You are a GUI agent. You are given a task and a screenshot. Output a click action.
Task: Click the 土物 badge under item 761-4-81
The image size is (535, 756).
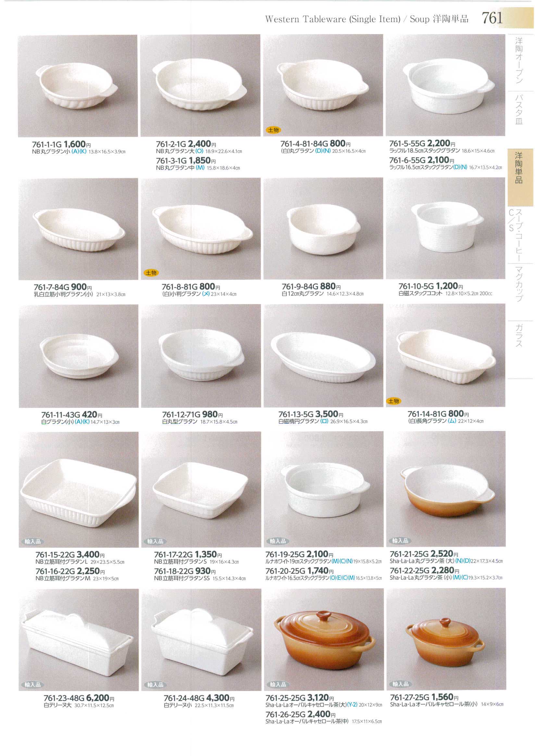[x=273, y=130]
